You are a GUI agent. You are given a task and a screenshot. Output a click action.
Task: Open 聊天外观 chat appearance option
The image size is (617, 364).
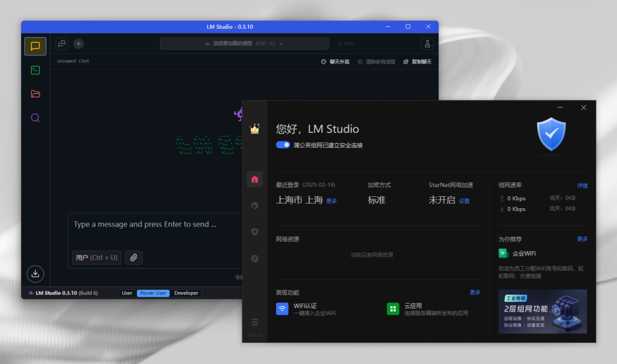[x=335, y=62]
